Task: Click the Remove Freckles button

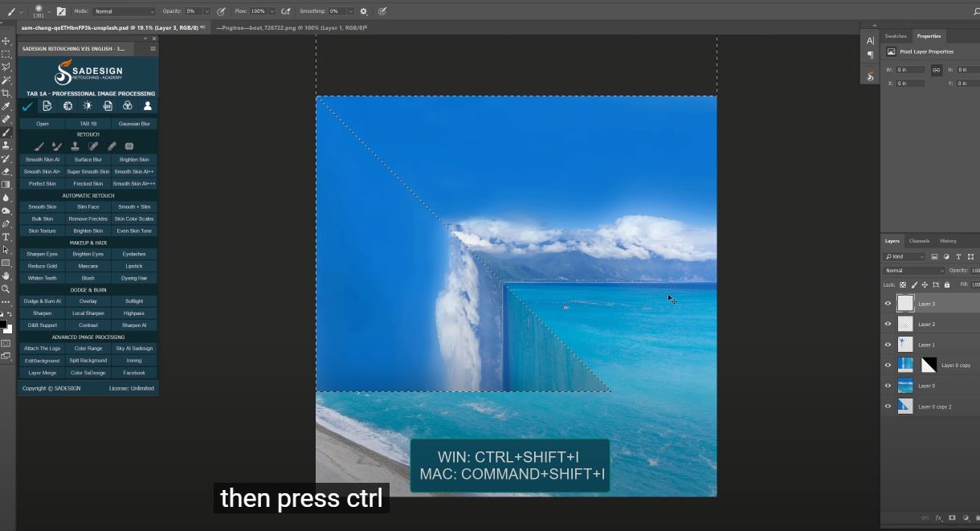Action: tap(88, 219)
